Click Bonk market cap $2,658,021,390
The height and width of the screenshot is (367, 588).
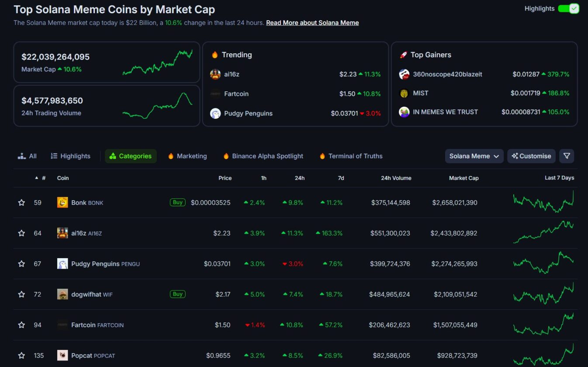(455, 203)
